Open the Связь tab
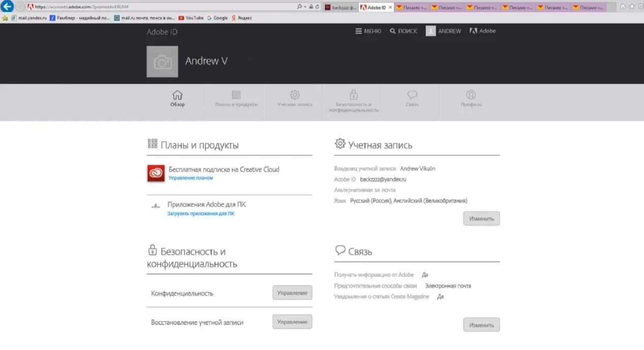This screenshot has width=644, height=350. 412,99
